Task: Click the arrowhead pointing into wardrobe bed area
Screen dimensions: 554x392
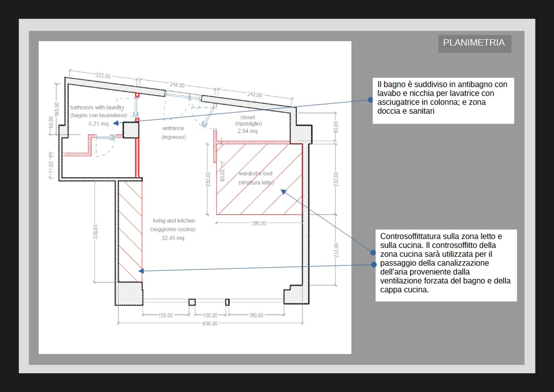Action: tap(283, 191)
